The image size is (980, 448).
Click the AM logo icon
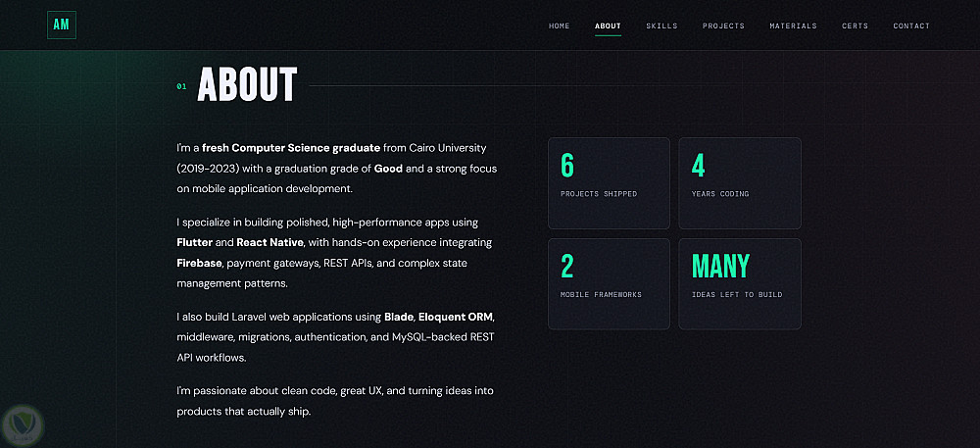[61, 25]
